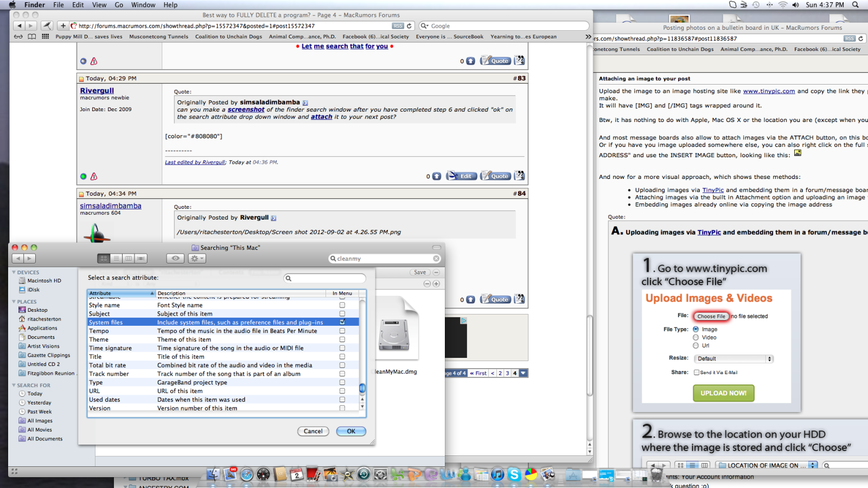Open Skype from the Dock
Screen dimensions: 868x488
514,474
